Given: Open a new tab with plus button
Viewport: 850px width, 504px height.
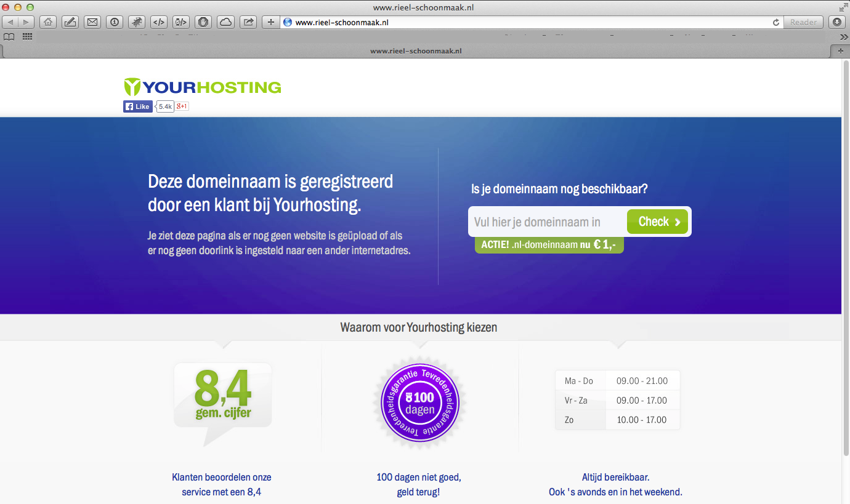Looking at the screenshot, I should tap(841, 51).
